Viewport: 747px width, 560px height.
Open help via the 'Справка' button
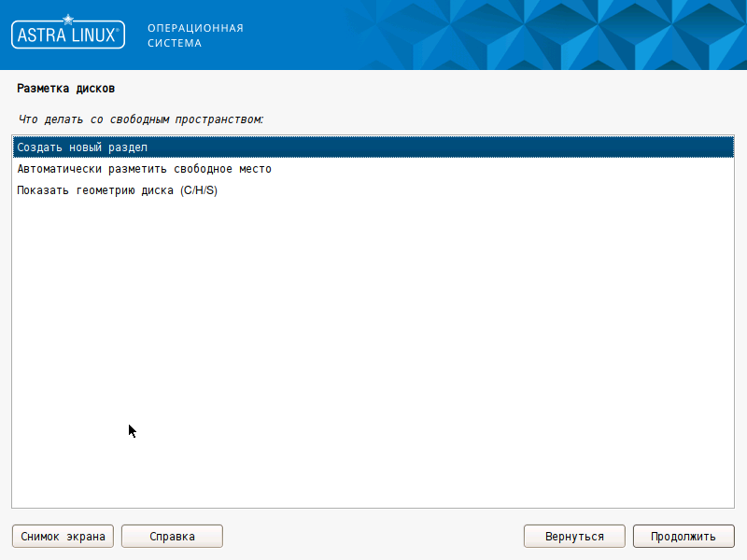tap(172, 537)
